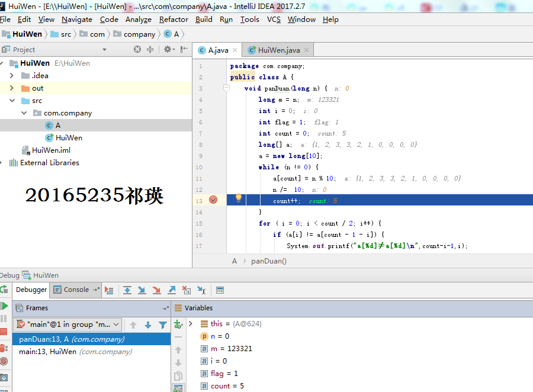Click the red Stop debug button
The width and height of the screenshot is (533, 392).
[x=4, y=332]
